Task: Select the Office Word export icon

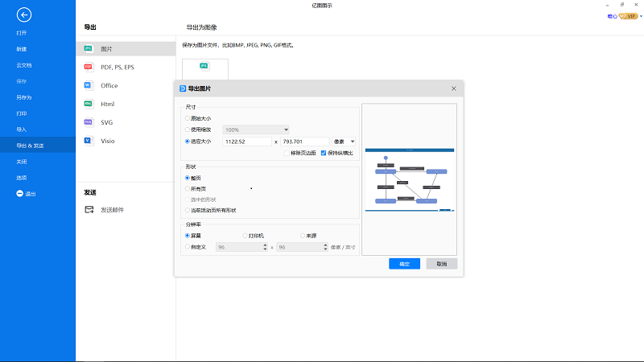Action: (89, 85)
